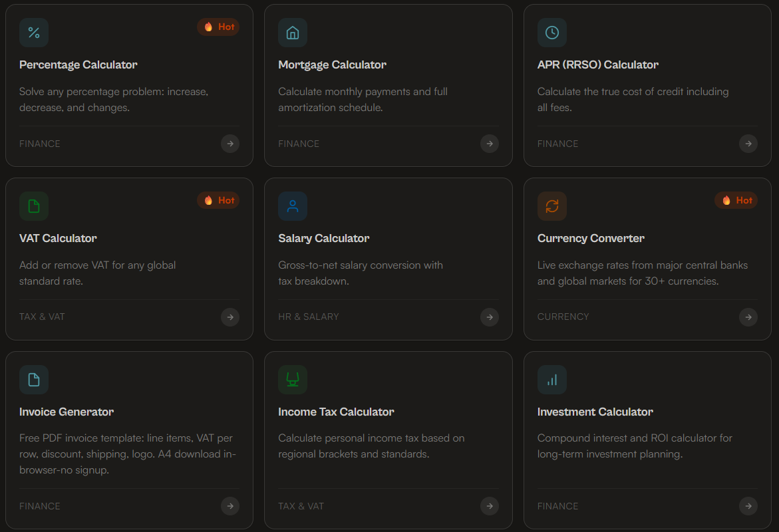Open Invoice Generator via its arrow button
The image size is (779, 532).
tap(230, 506)
